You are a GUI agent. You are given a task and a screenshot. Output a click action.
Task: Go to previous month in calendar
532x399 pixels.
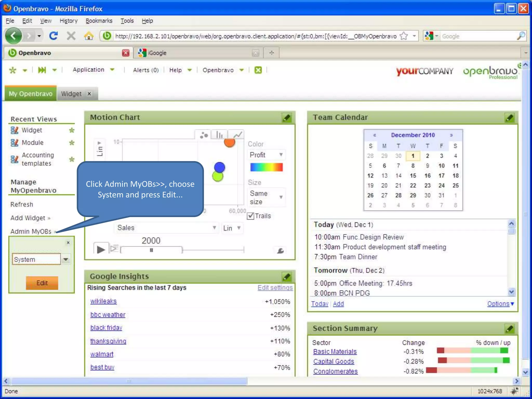374,135
